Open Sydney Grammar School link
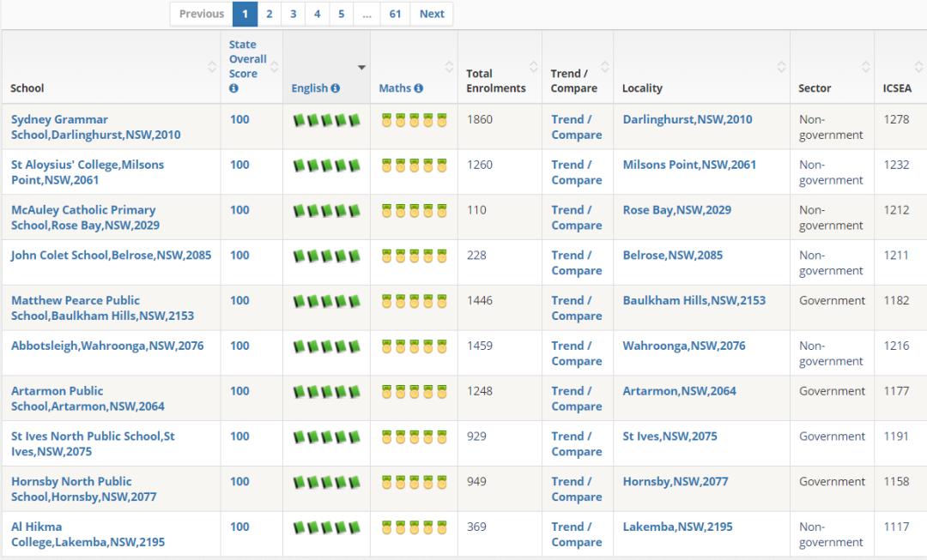This screenshot has height=560, width=927. (x=96, y=127)
